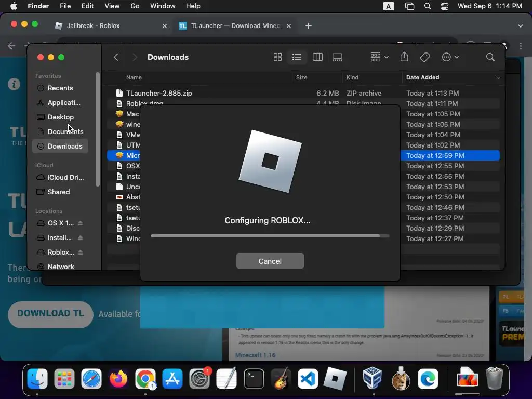Click the menu bar date and time
The width and height of the screenshot is (532, 399).
pos(489,6)
